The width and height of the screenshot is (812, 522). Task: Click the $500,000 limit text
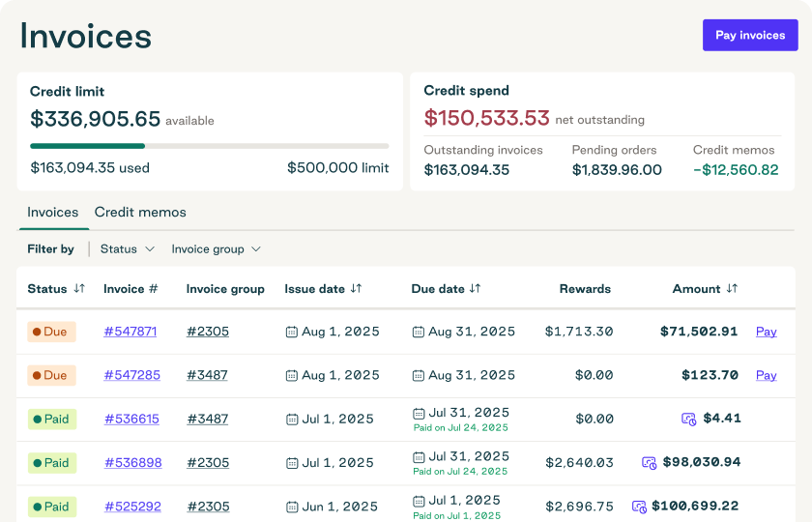[x=337, y=168]
